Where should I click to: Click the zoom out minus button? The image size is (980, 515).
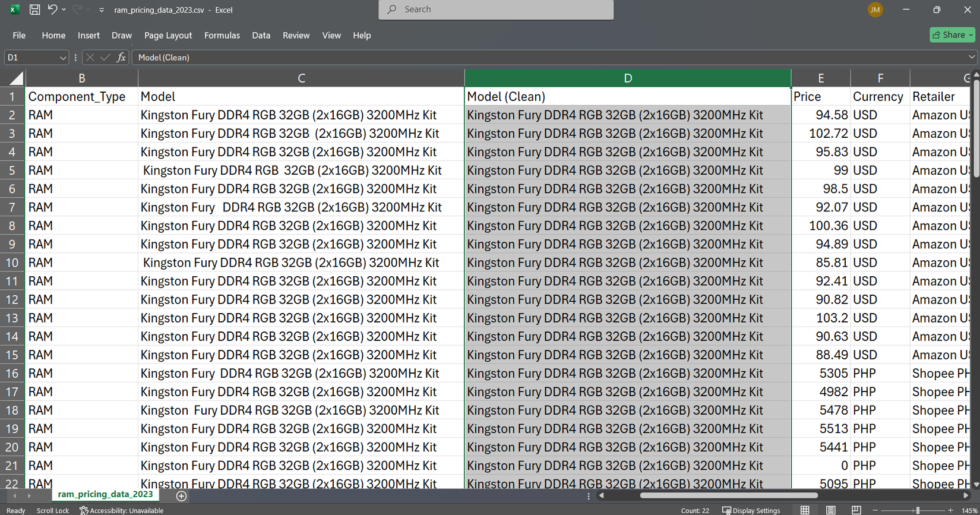tap(875, 510)
